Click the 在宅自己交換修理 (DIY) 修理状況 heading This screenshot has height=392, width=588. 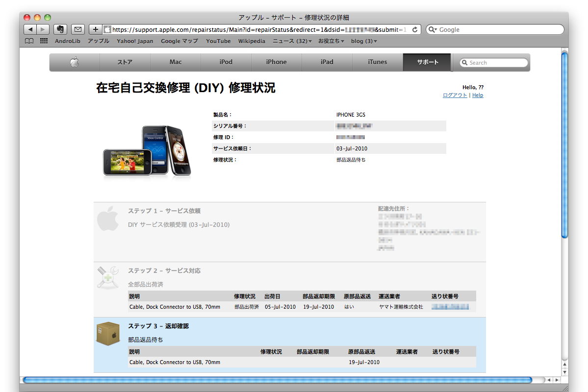coord(186,88)
